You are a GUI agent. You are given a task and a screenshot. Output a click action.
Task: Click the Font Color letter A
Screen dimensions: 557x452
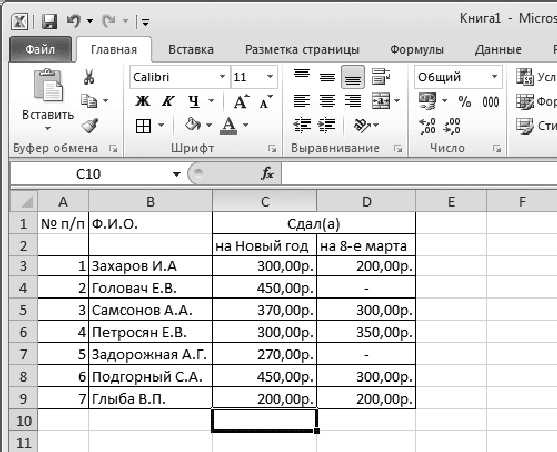point(228,125)
